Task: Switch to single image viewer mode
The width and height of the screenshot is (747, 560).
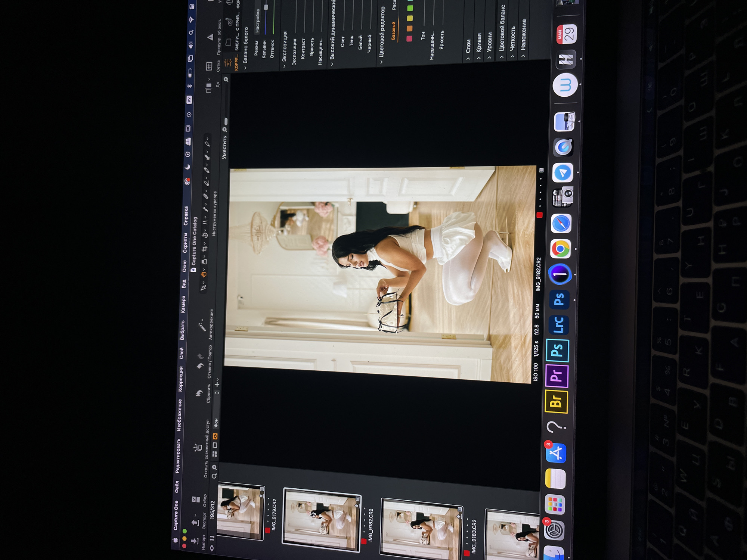Action: (x=215, y=445)
